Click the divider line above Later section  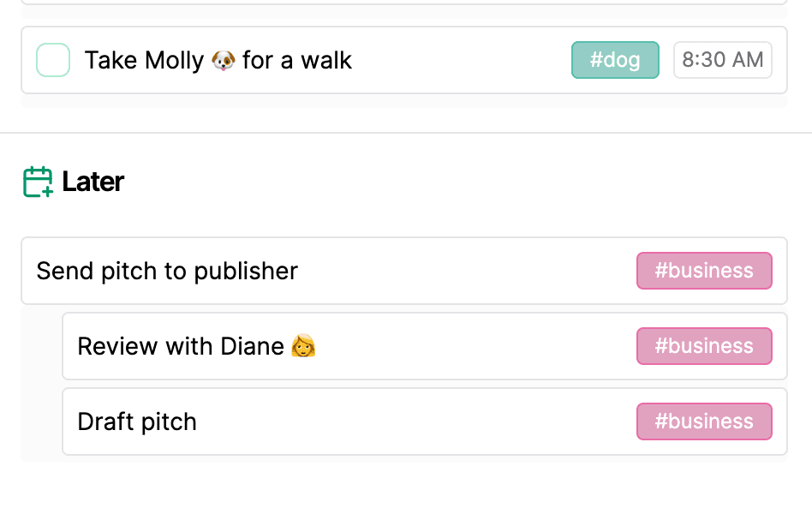pyautogui.click(x=406, y=133)
